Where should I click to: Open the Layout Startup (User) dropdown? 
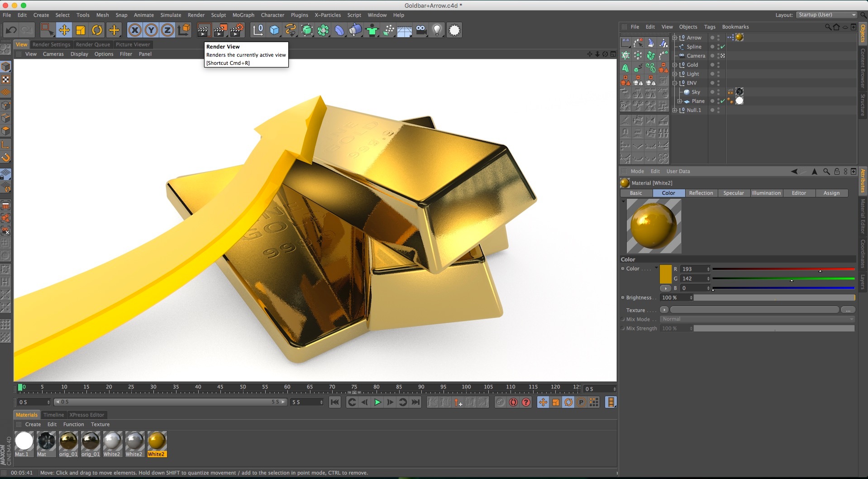[826, 15]
